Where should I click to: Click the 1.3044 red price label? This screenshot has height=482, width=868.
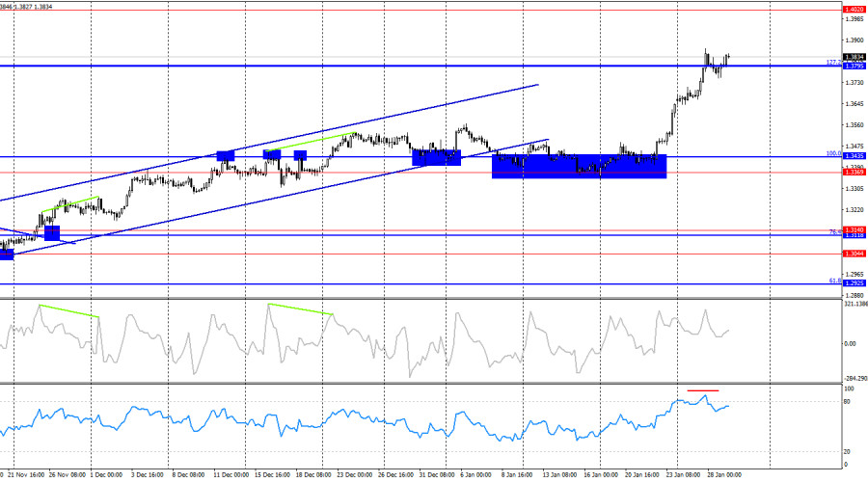[x=854, y=254]
